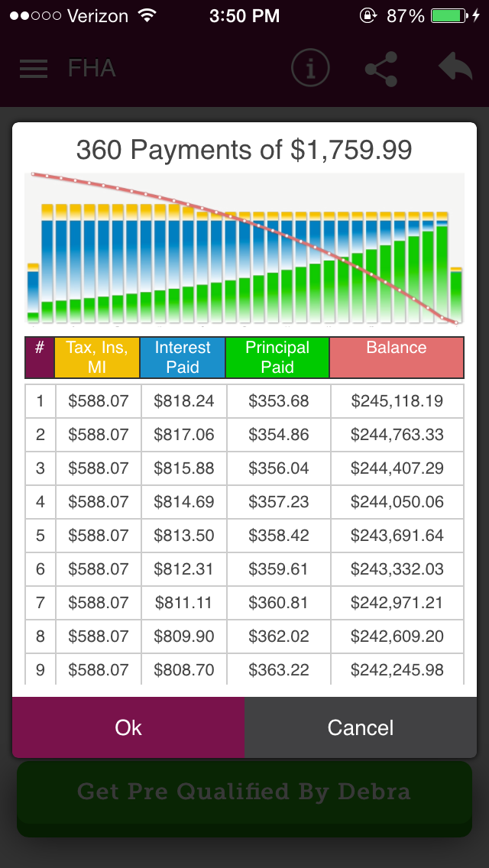
Task: Tap the $811.11 interest cell
Action: [x=183, y=603]
